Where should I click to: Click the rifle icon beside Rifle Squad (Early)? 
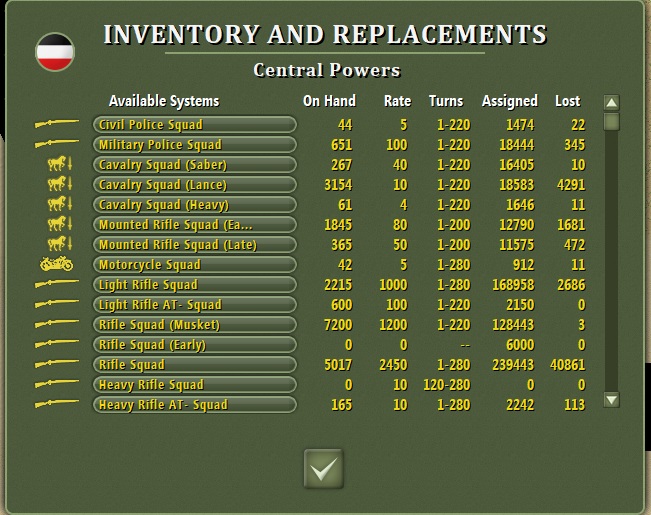point(56,343)
